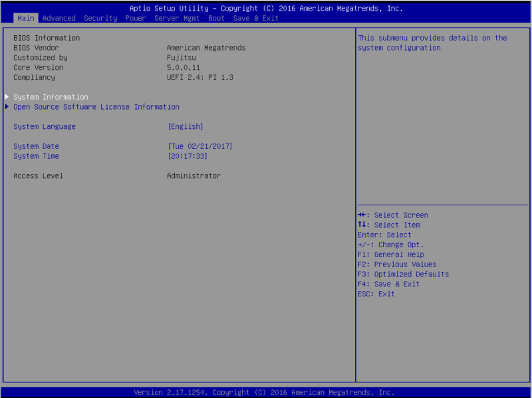532x398 pixels.
Task: Select the Server Mgmt tab
Action: (x=177, y=18)
